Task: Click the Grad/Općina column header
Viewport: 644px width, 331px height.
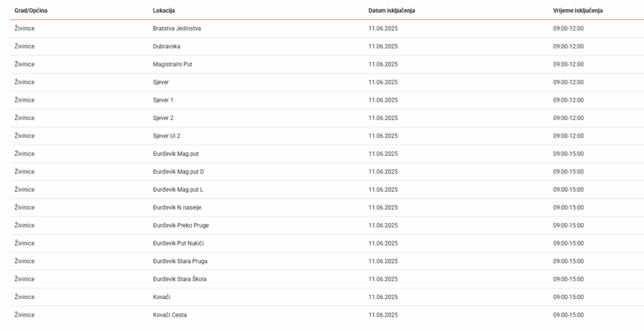Action: click(x=31, y=11)
